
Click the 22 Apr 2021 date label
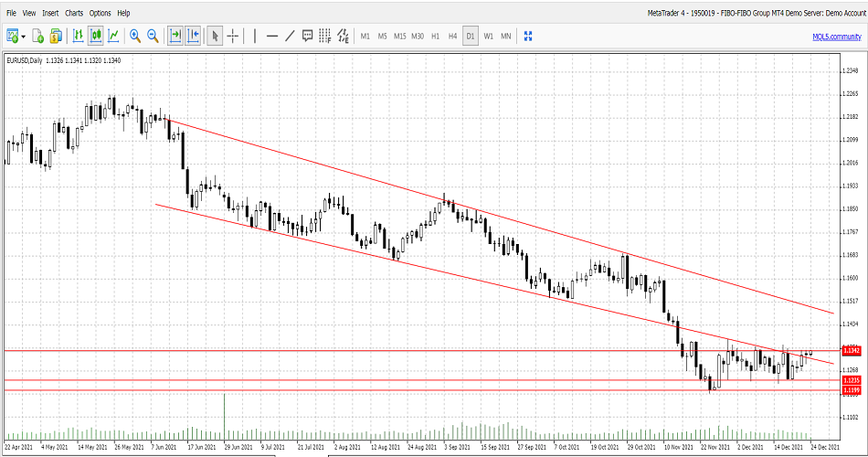(19, 446)
